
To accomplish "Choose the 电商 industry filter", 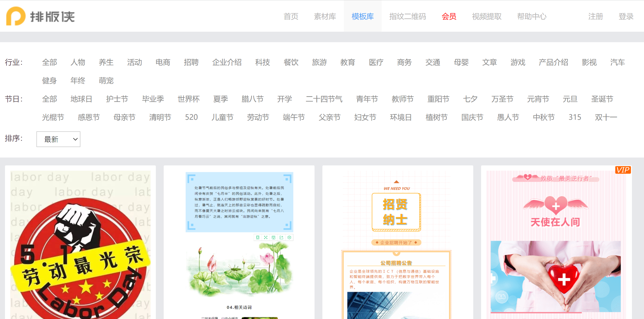I will (163, 62).
